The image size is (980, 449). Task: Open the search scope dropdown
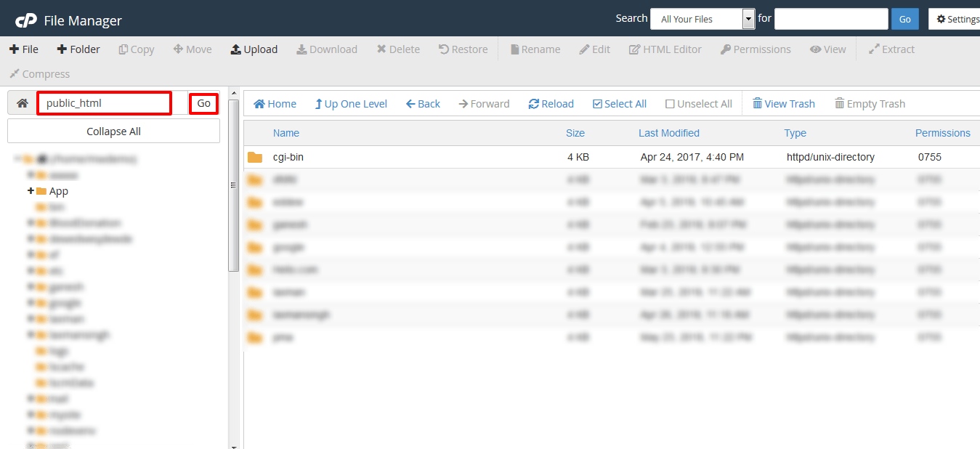748,18
